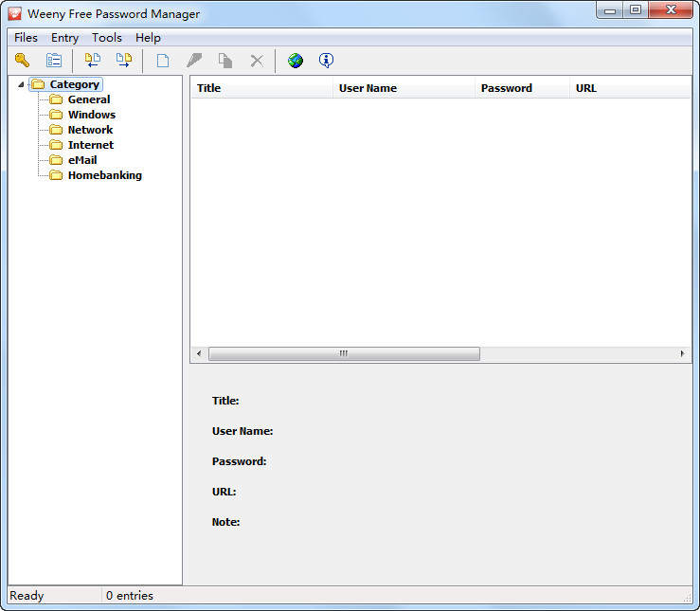Click the horizontal scrollbar left arrow
The image size is (700, 611).
click(199, 354)
